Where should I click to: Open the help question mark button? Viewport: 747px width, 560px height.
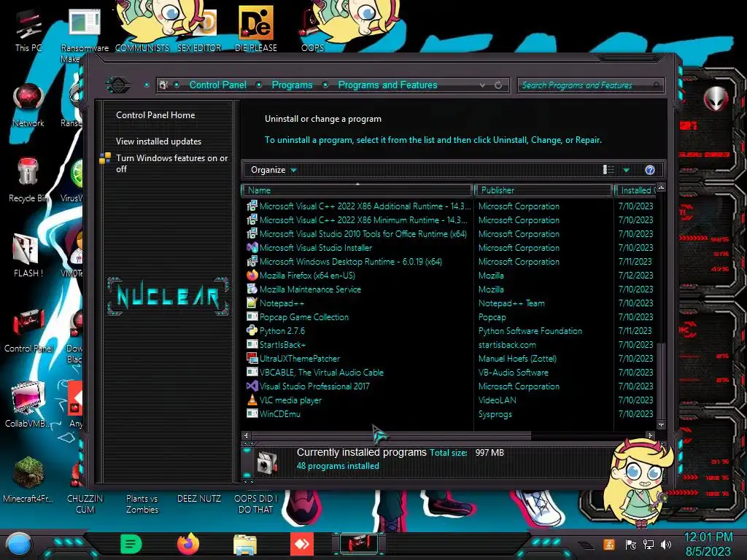point(650,170)
